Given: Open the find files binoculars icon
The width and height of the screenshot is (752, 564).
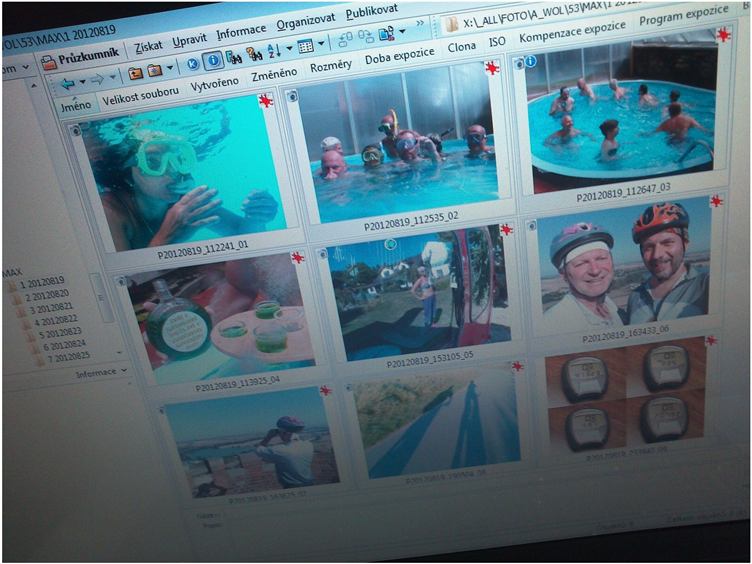Looking at the screenshot, I should point(234,58).
